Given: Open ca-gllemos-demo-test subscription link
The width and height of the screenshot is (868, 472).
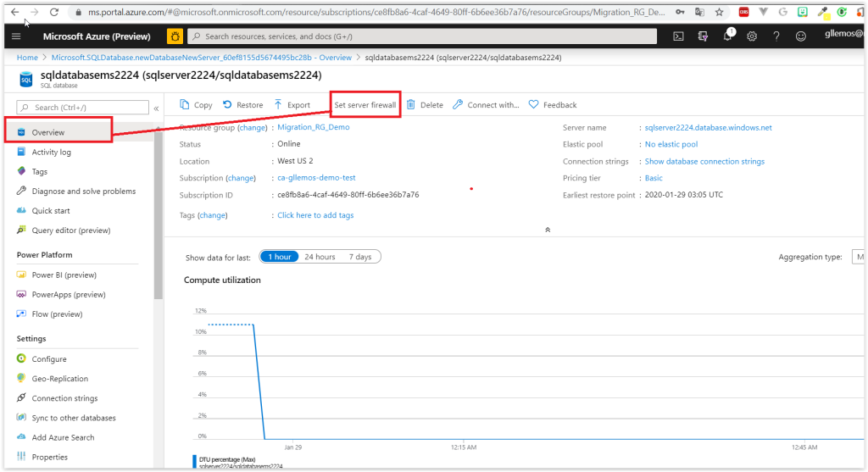Looking at the screenshot, I should (x=317, y=178).
